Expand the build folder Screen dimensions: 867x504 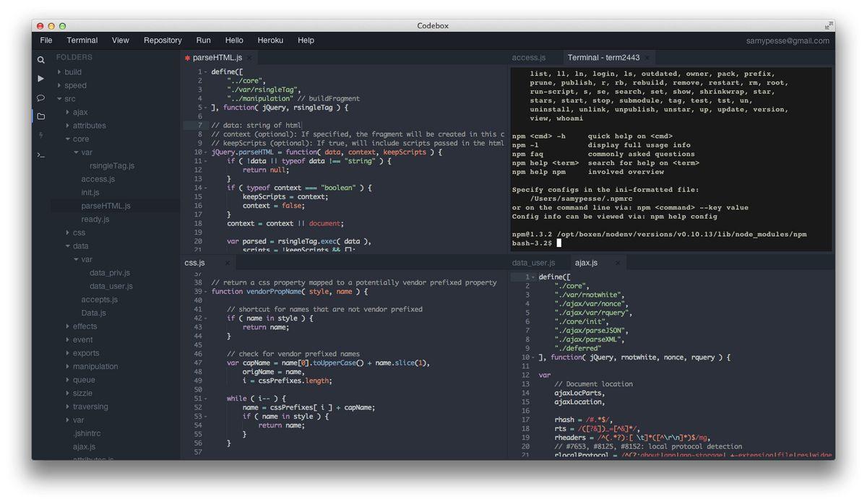pyautogui.click(x=60, y=72)
